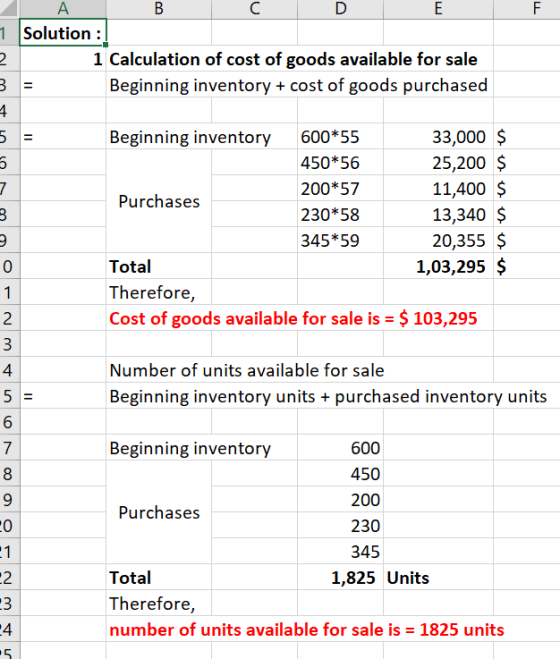Click the cell containing 600*55
The height and width of the screenshot is (659, 560).
click(x=341, y=137)
